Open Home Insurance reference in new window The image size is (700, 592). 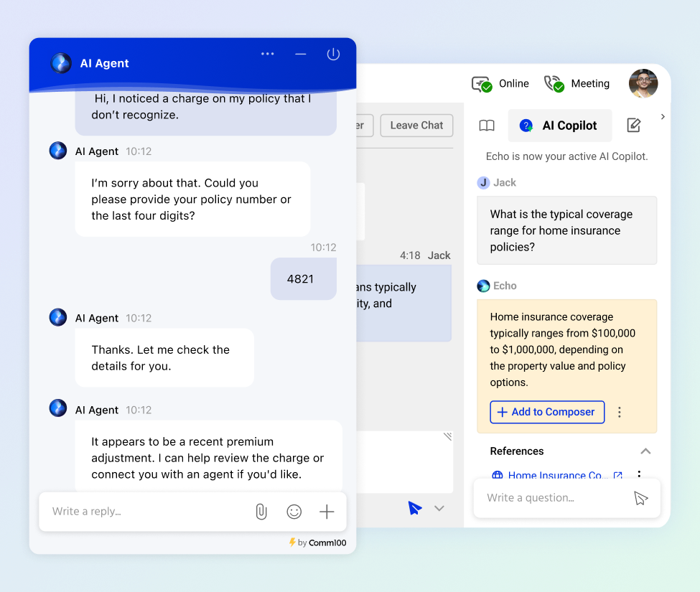618,475
